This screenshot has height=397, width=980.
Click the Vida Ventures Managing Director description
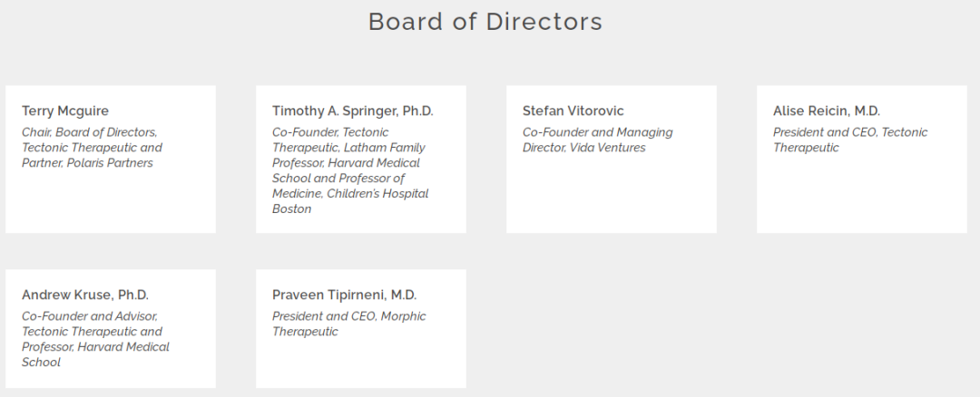(597, 140)
